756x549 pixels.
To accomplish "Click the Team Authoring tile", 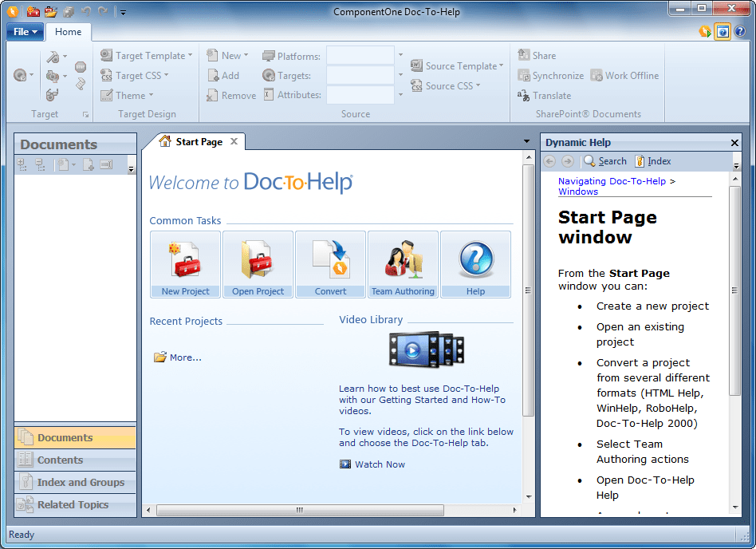I will coord(403,264).
